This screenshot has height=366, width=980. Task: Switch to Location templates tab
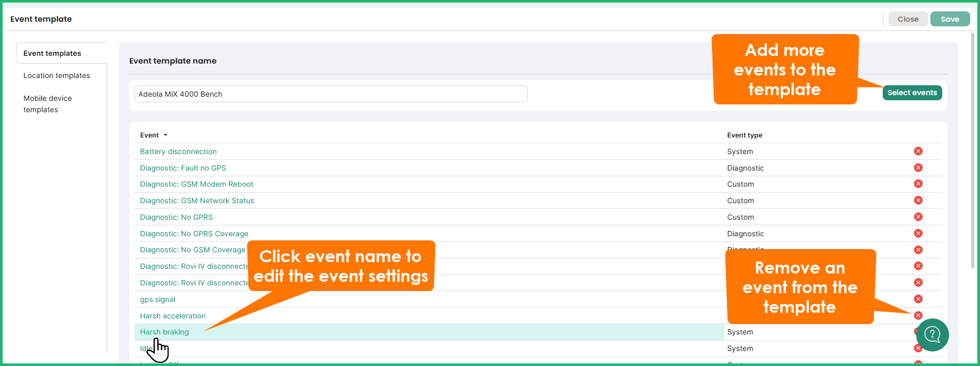(56, 75)
